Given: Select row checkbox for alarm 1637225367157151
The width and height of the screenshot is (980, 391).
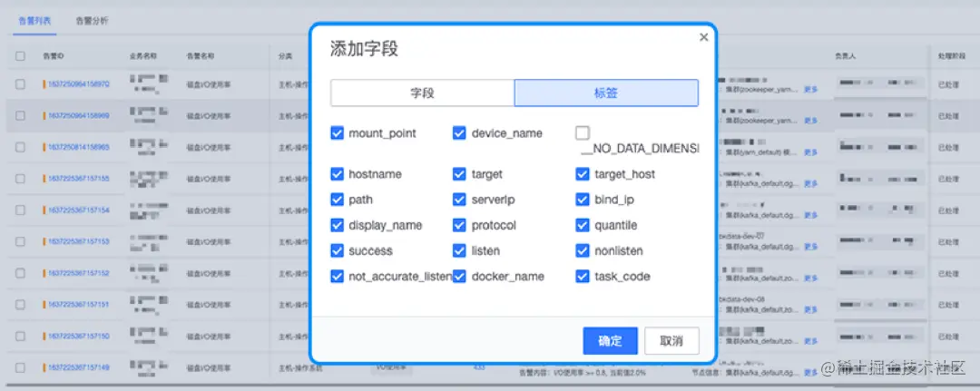Looking at the screenshot, I should point(21,305).
